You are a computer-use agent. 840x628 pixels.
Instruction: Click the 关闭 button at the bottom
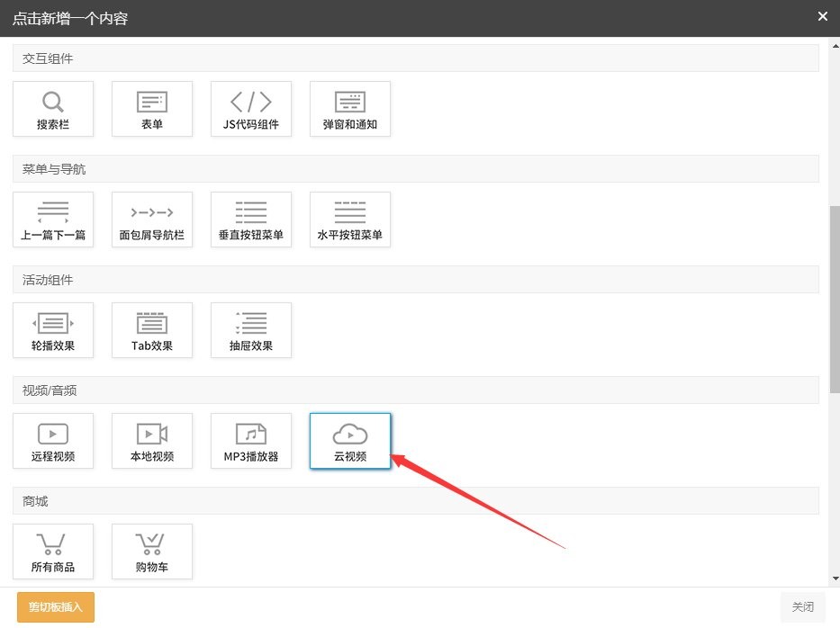coord(802,607)
